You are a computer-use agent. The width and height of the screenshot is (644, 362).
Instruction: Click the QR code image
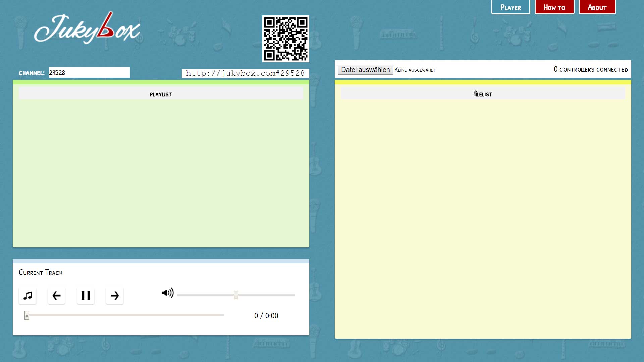pos(285,39)
